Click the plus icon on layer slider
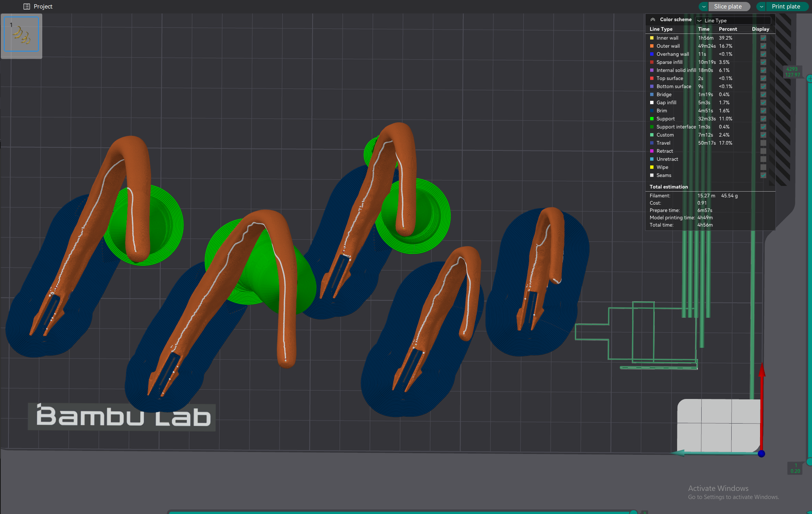 pos(809,78)
